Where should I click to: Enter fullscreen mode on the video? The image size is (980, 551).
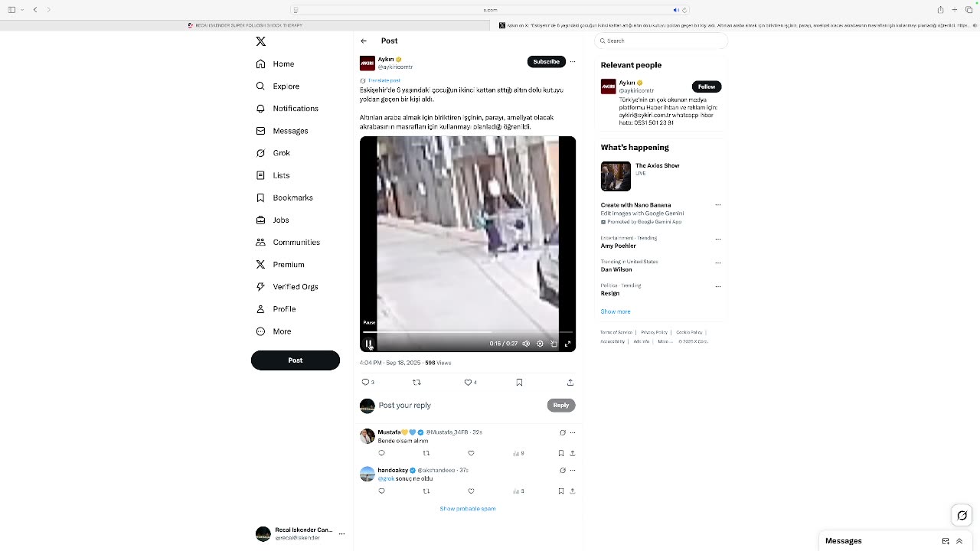(x=567, y=344)
